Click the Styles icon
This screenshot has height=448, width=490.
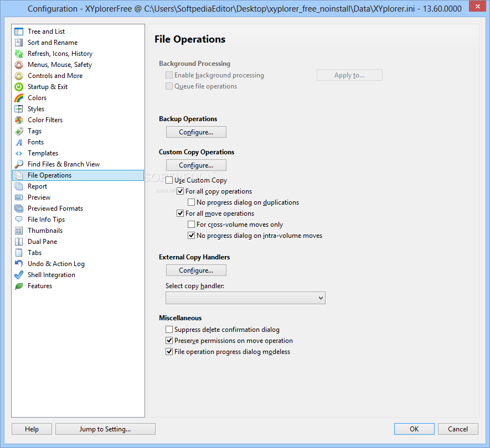pyautogui.click(x=19, y=109)
